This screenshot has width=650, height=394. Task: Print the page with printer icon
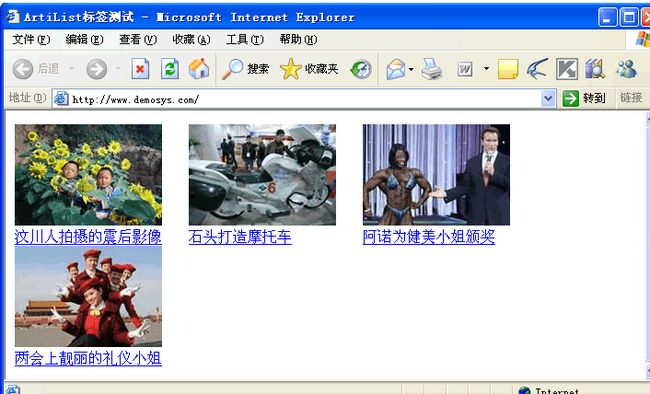(432, 69)
